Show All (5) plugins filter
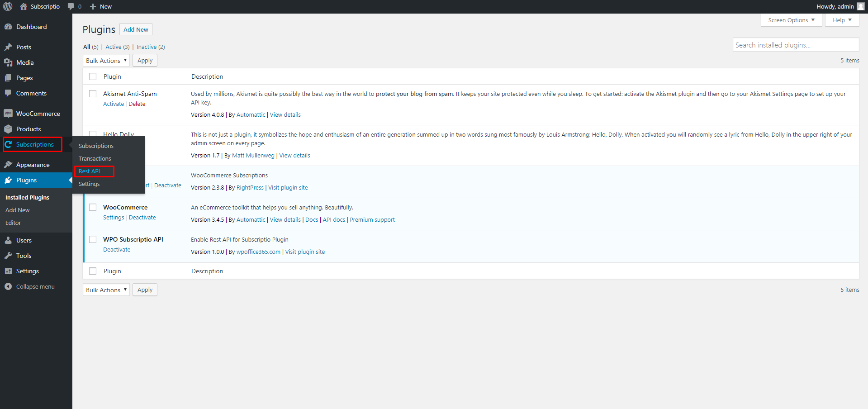 (90, 47)
